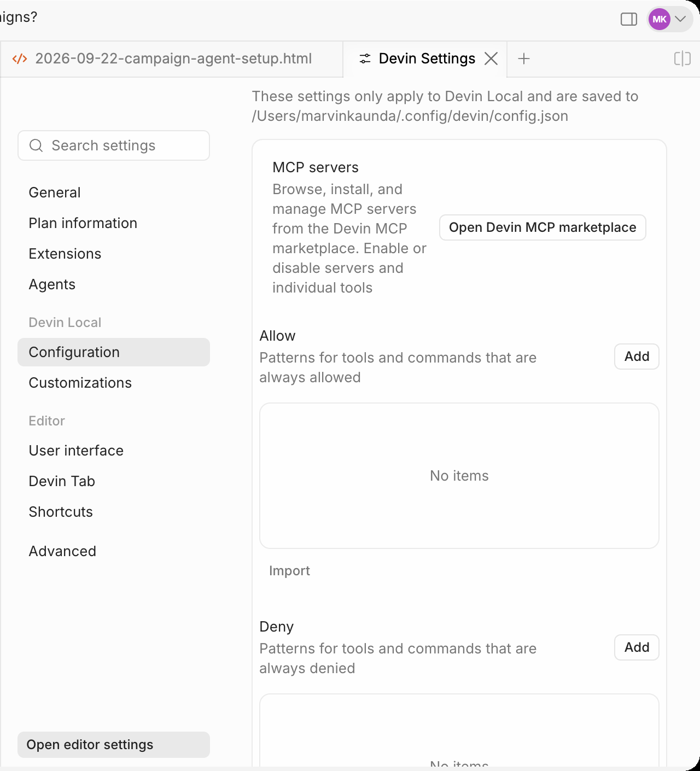The image size is (700, 771).
Task: Add a Deny pattern
Action: 637,647
